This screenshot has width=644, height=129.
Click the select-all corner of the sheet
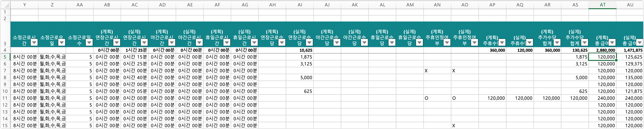click(x=5, y=5)
